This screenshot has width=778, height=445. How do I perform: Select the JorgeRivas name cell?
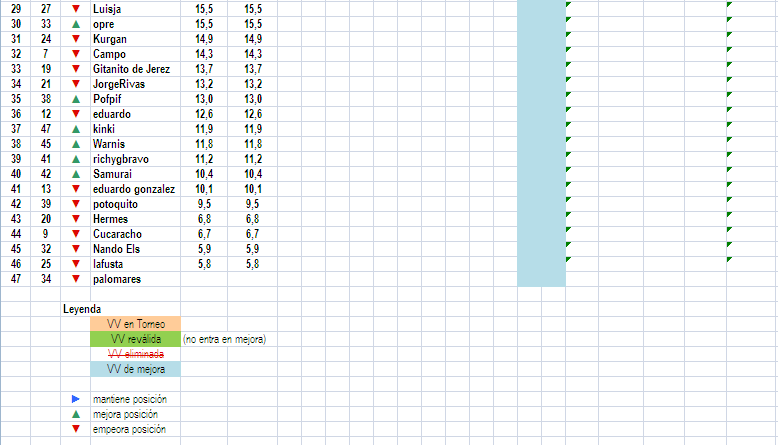pyautogui.click(x=135, y=84)
